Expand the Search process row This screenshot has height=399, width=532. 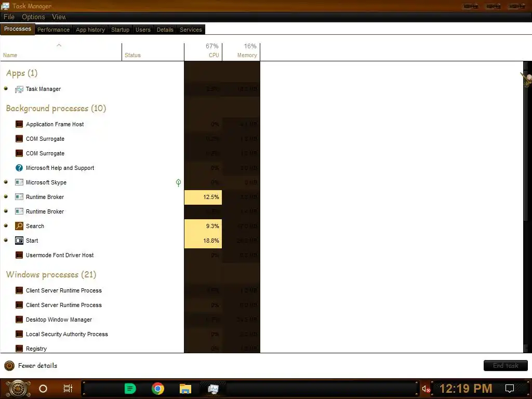[x=6, y=226]
